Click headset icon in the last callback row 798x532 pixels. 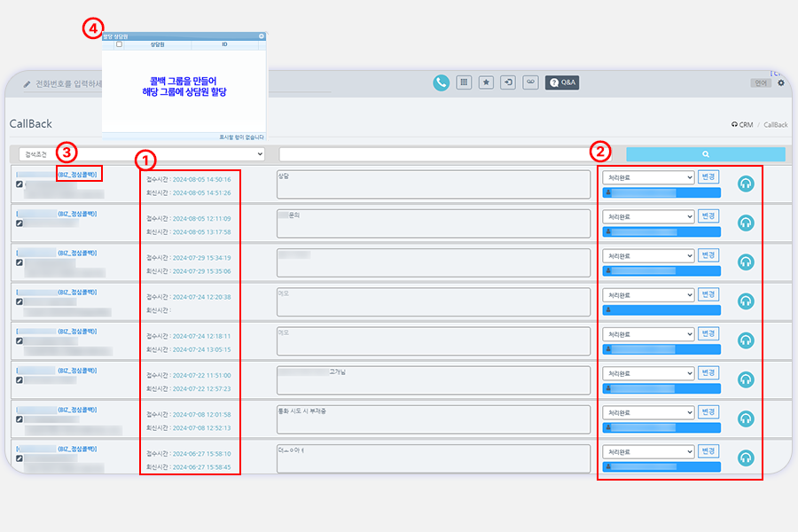point(746,458)
